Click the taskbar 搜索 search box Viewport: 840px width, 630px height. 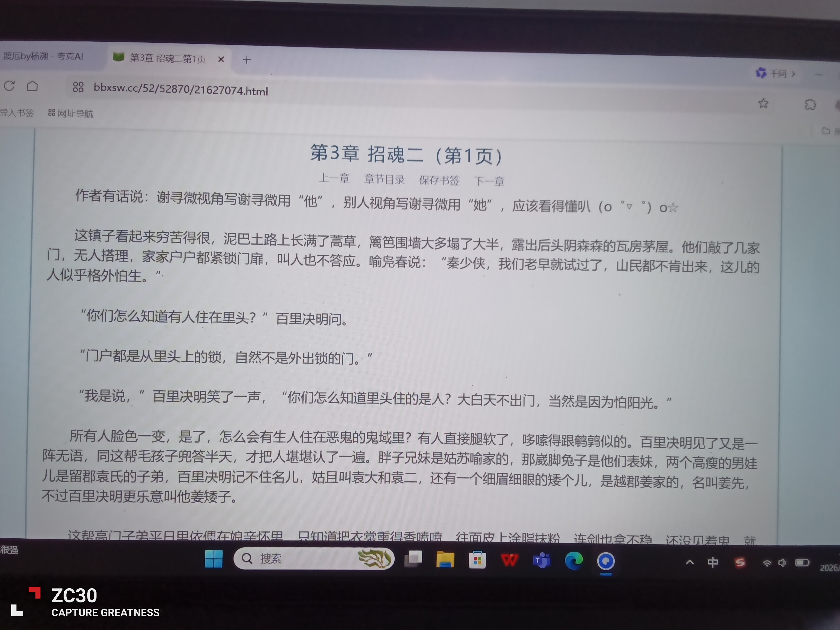(314, 559)
